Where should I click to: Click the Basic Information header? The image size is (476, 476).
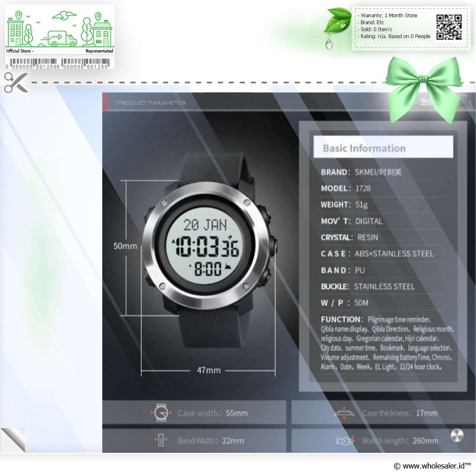click(383, 147)
